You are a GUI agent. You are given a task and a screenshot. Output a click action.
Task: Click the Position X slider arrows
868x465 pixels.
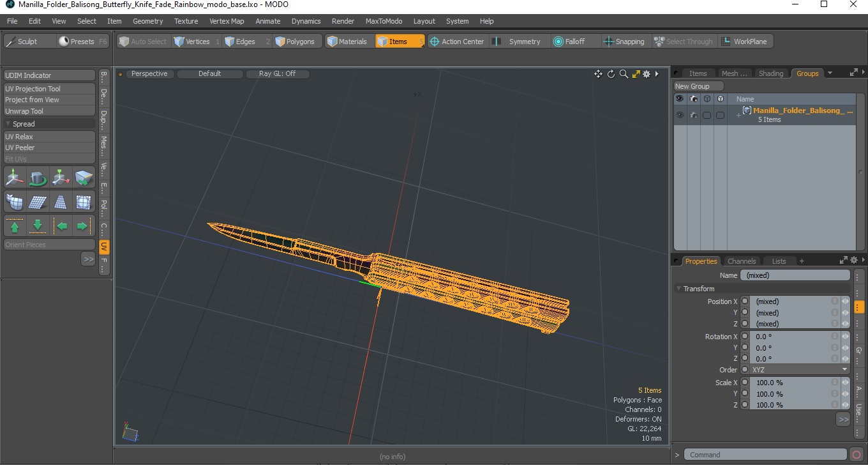point(845,301)
